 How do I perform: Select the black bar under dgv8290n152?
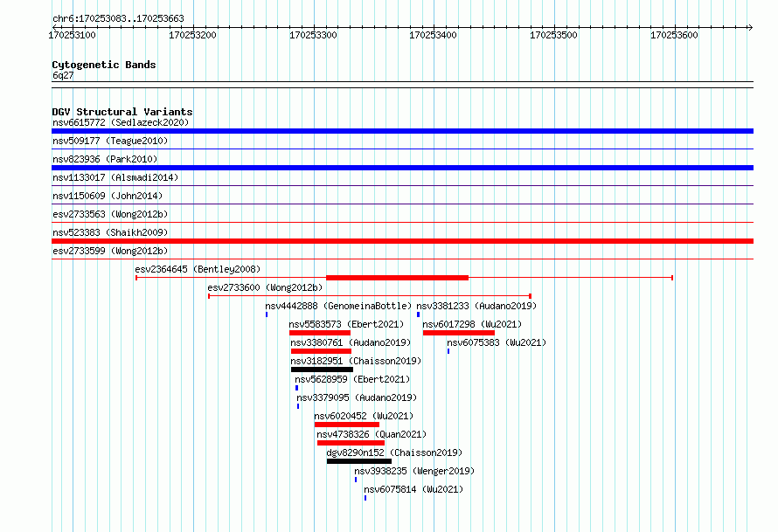359,461
